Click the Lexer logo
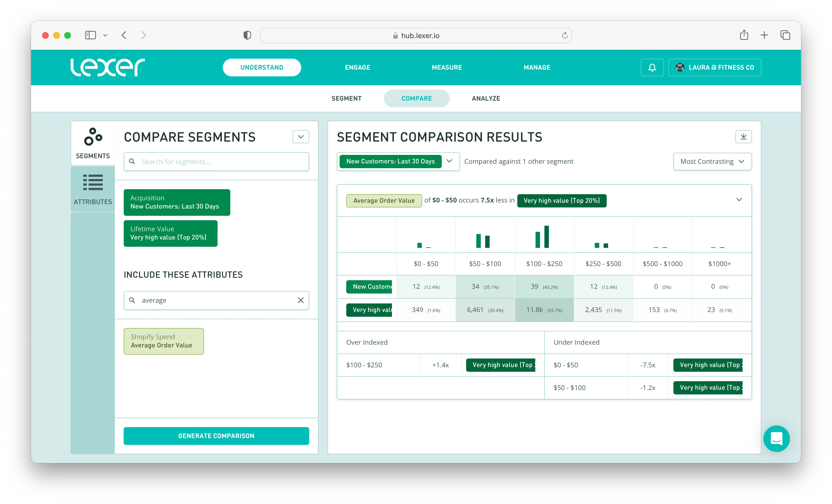 pyautogui.click(x=107, y=67)
